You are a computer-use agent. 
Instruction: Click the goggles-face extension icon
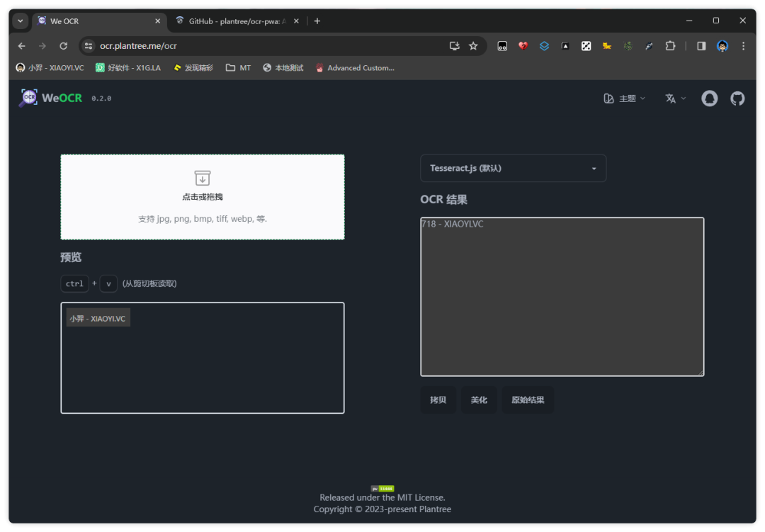click(502, 46)
